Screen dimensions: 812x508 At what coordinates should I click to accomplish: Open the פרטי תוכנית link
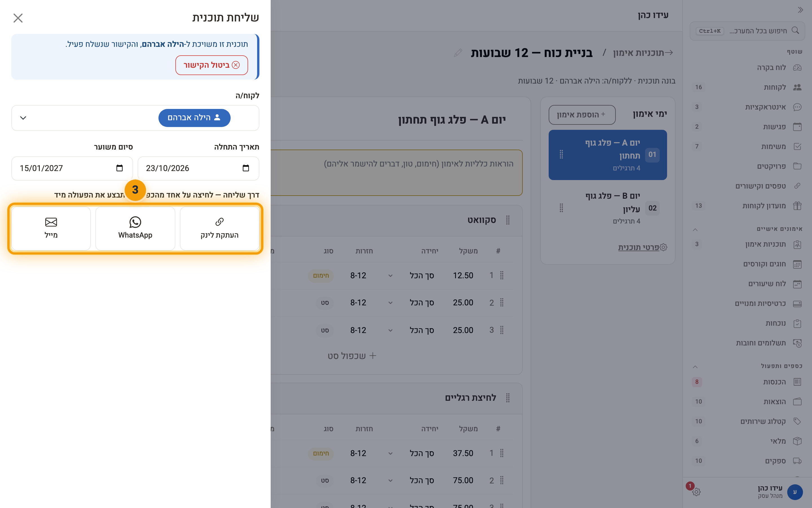coord(642,247)
